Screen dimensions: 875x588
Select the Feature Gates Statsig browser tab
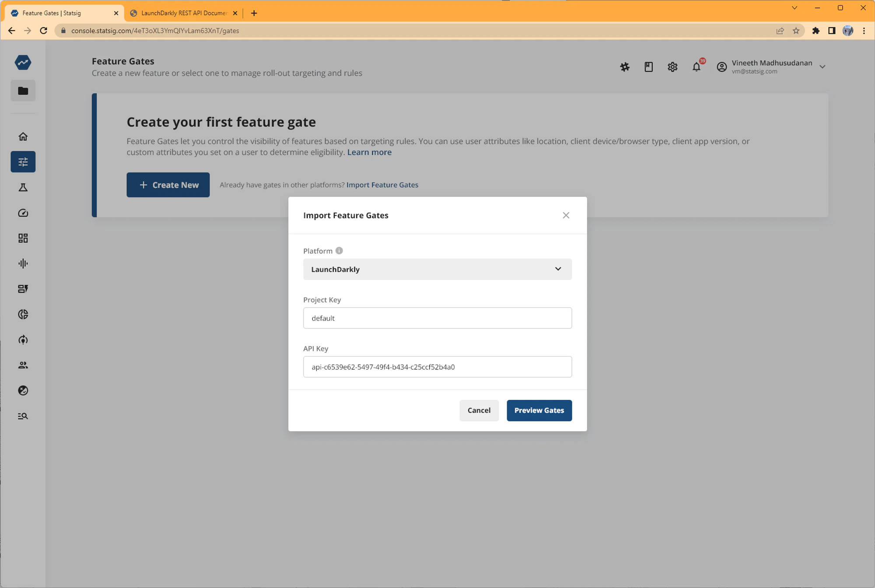[x=61, y=13]
